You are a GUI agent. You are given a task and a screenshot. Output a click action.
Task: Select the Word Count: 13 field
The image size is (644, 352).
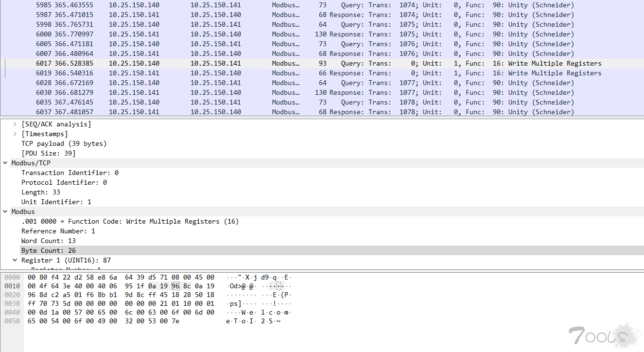(48, 241)
